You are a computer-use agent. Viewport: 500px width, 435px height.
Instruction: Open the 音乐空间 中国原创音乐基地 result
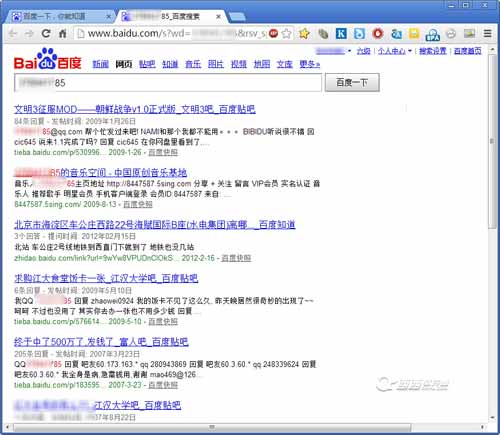(100, 172)
